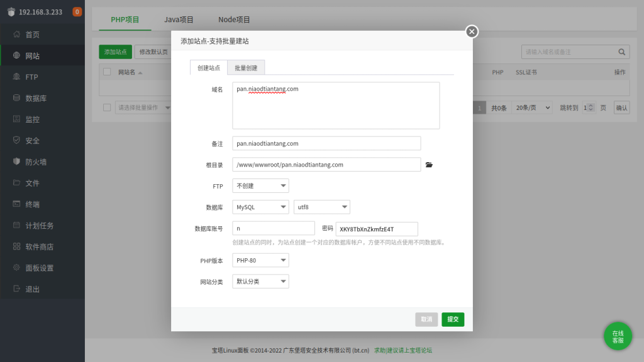
Task: Open 数据库 database in the sidebar
Action: click(36, 99)
